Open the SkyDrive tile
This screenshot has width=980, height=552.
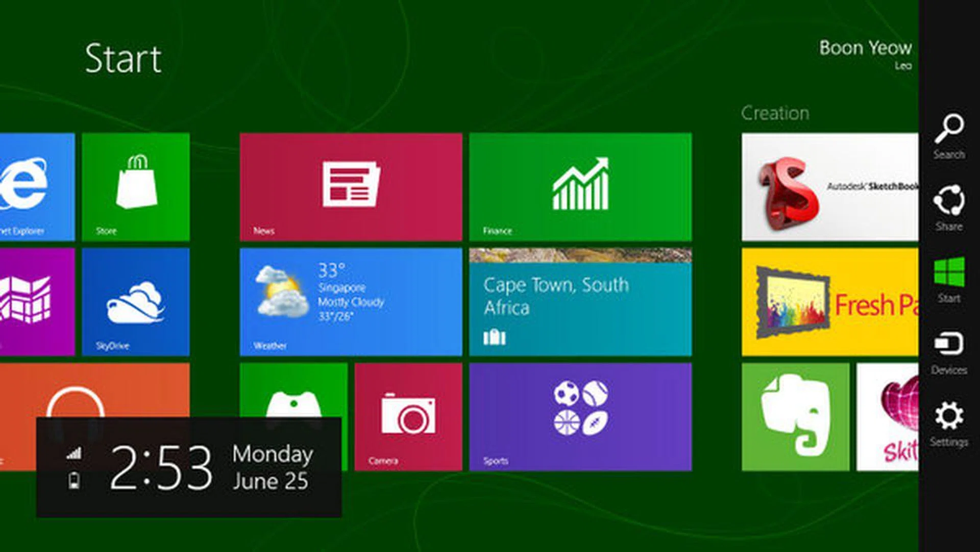coord(136,302)
